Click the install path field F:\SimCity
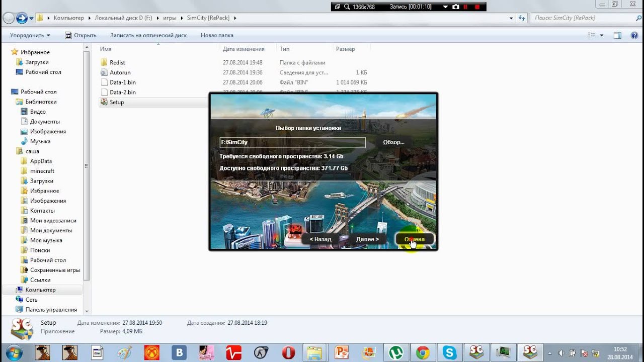644x362 pixels. [x=292, y=142]
